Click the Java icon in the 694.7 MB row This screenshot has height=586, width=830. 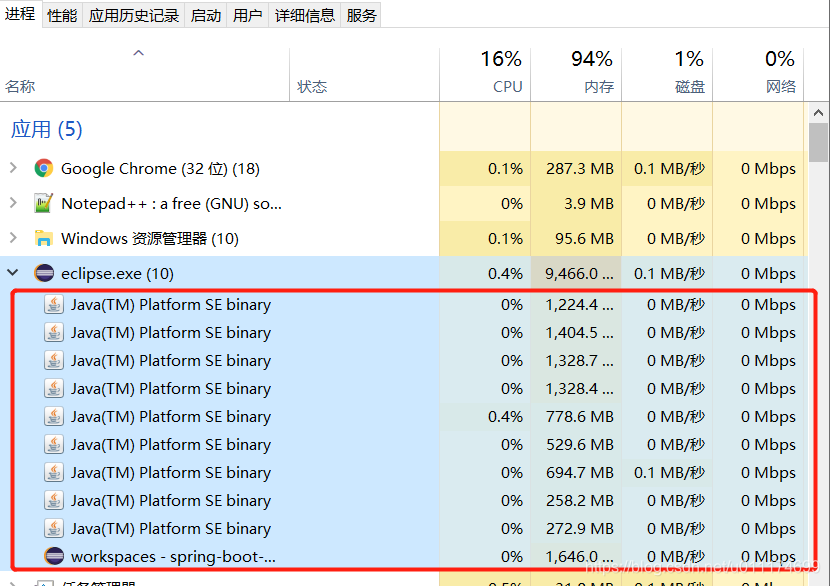(54, 473)
